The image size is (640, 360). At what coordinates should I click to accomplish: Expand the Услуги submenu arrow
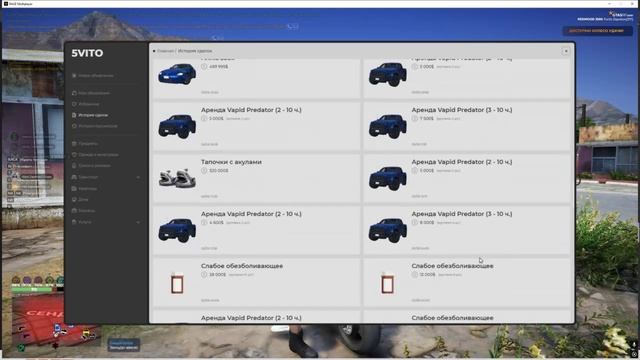coord(138,222)
